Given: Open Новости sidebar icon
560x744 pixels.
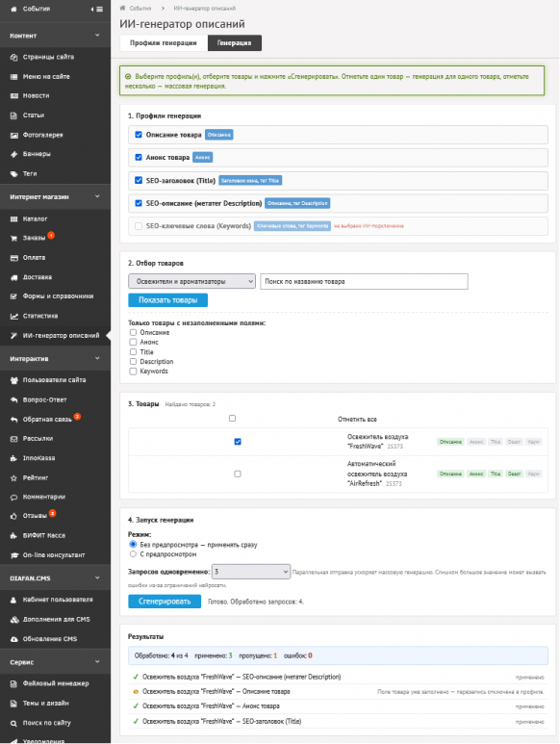Looking at the screenshot, I should [13, 96].
